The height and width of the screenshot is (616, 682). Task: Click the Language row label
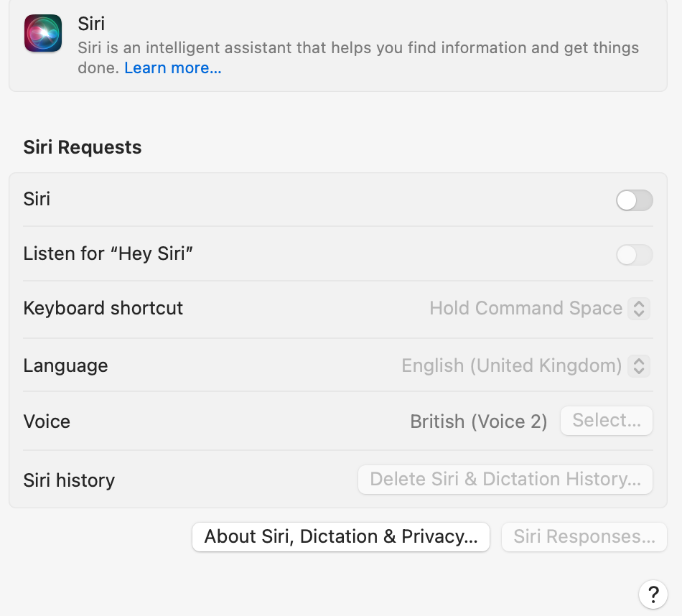(65, 365)
